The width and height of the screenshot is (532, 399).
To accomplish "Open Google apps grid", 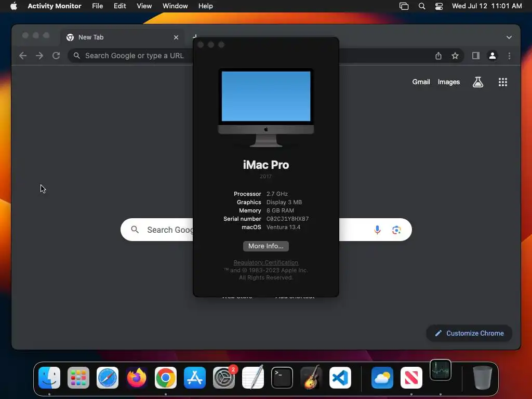I will tap(503, 82).
